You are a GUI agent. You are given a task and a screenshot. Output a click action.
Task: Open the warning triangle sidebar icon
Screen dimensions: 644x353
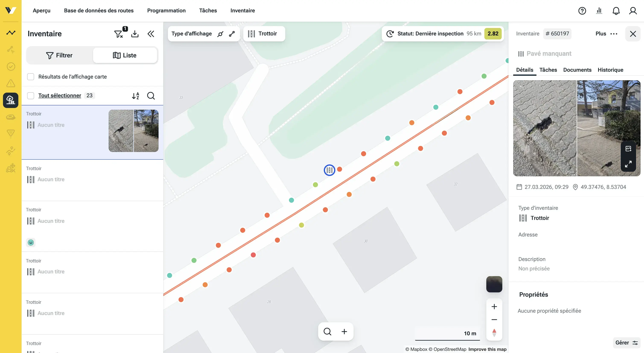[x=10, y=83]
